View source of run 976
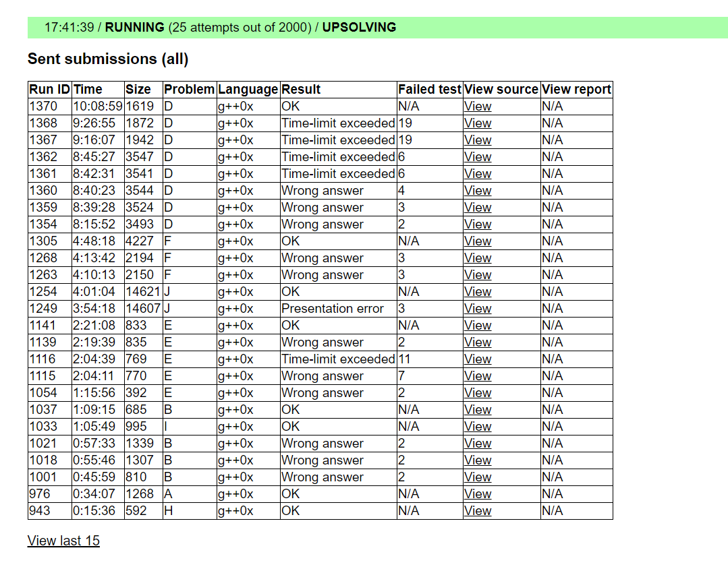The image size is (728, 571). tap(478, 494)
